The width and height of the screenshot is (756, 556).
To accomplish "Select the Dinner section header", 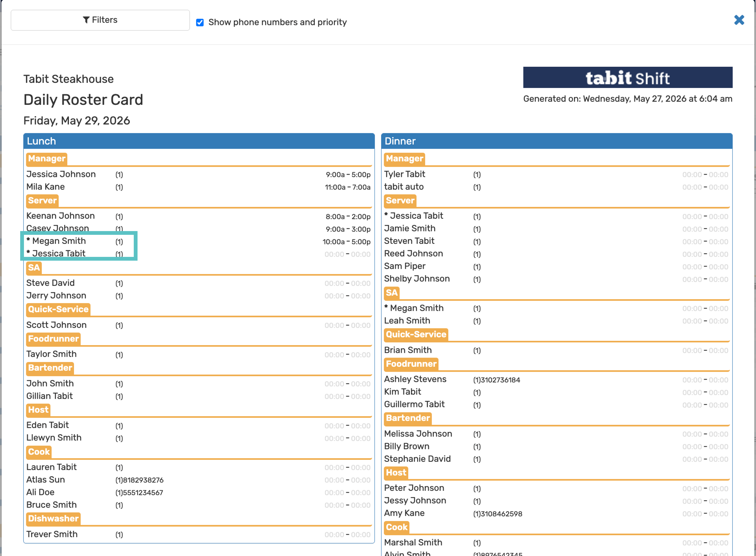I will 557,141.
